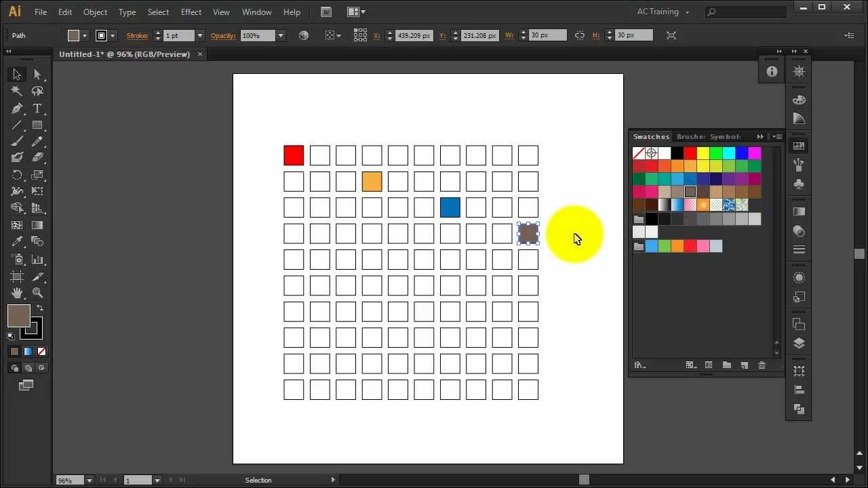The image size is (868, 488).
Task: Select the Pen tool
Action: tap(17, 108)
